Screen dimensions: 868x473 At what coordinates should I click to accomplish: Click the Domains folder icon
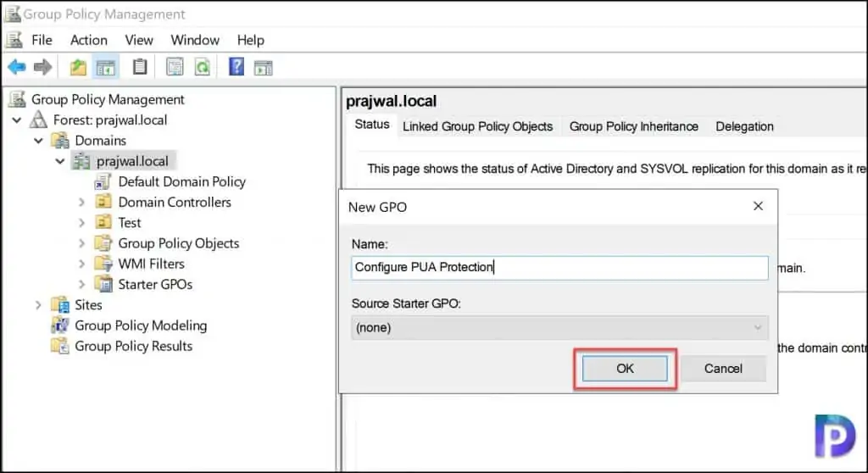(60, 141)
